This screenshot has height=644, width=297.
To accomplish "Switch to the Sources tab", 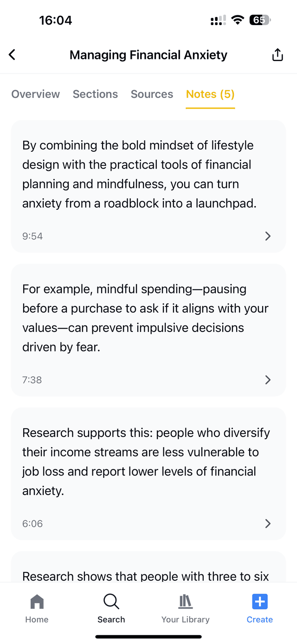I will point(152,94).
